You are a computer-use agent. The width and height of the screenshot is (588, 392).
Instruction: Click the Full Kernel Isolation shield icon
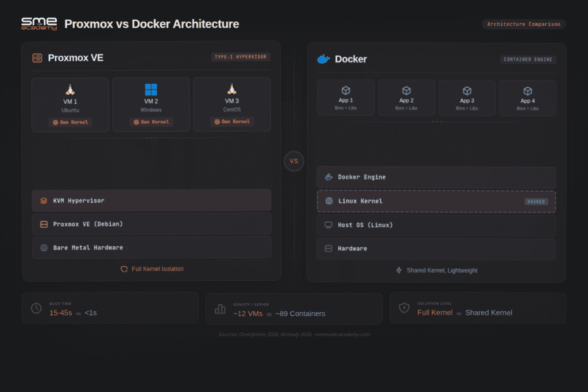pyautogui.click(x=124, y=269)
